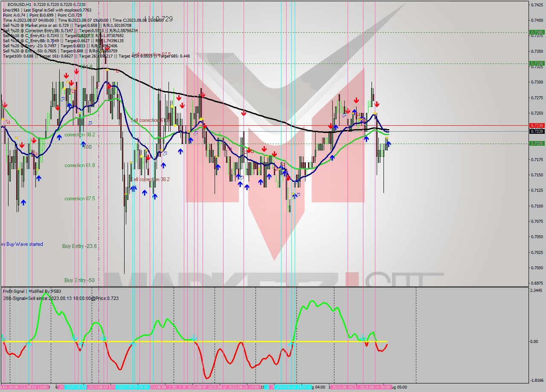Click the 0.7175 price axis value
Image resolution: width=546 pixels, height=392 pixels.
(537, 159)
